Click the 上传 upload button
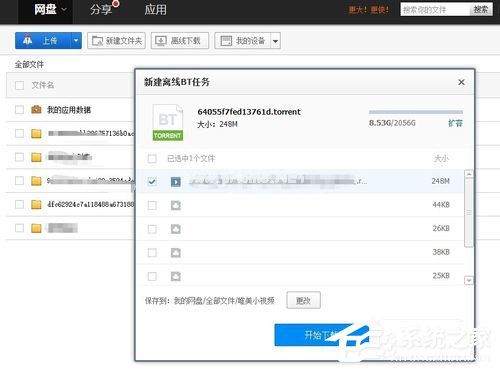The width and height of the screenshot is (500, 371). tap(43, 41)
